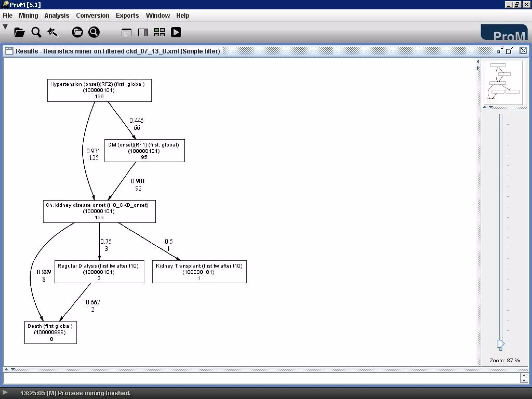Click the open log file folder icon
Viewport: 532px width, 399px height.
[19, 32]
